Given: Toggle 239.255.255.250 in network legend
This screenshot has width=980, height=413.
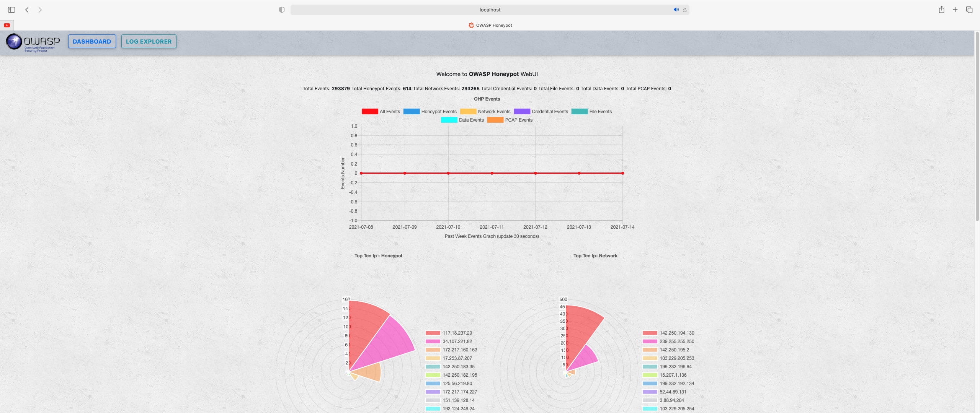Looking at the screenshot, I should pos(650,341).
